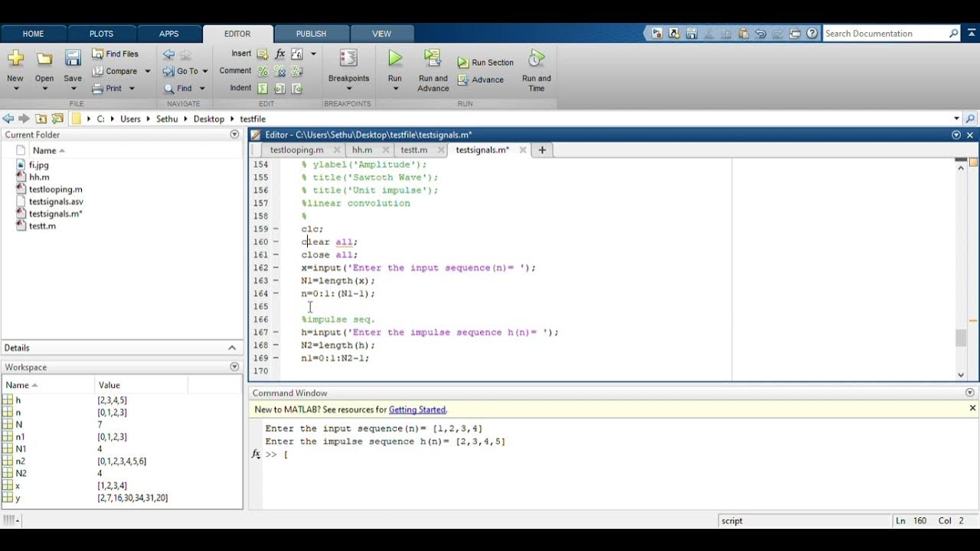980x551 pixels.
Task: Click Paste icon in quick access toolbar
Action: [743, 34]
